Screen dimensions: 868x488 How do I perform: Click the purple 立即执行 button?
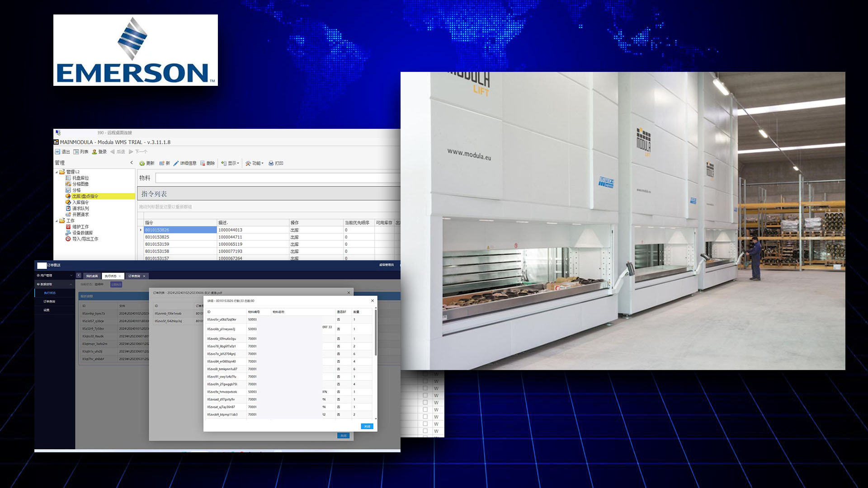116,285
